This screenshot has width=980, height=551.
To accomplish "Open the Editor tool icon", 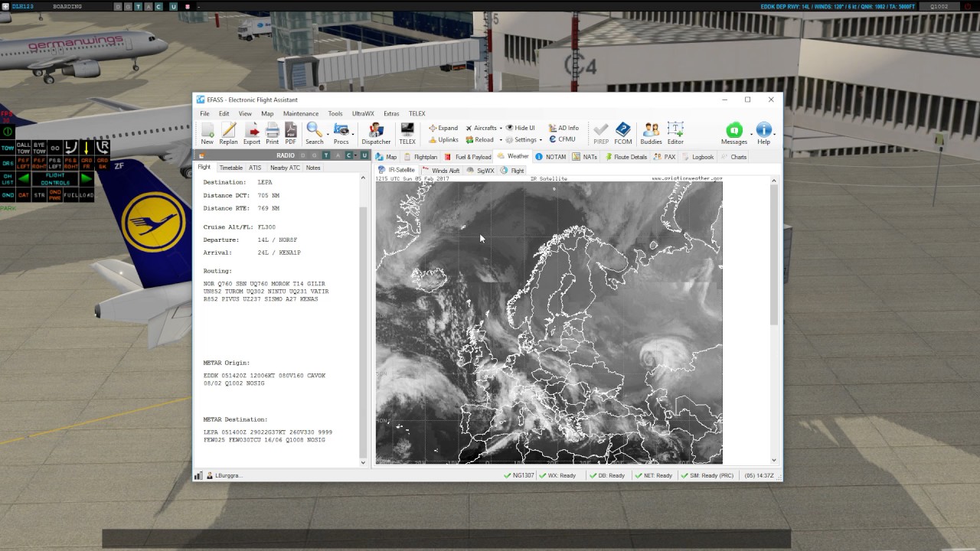I will [675, 129].
